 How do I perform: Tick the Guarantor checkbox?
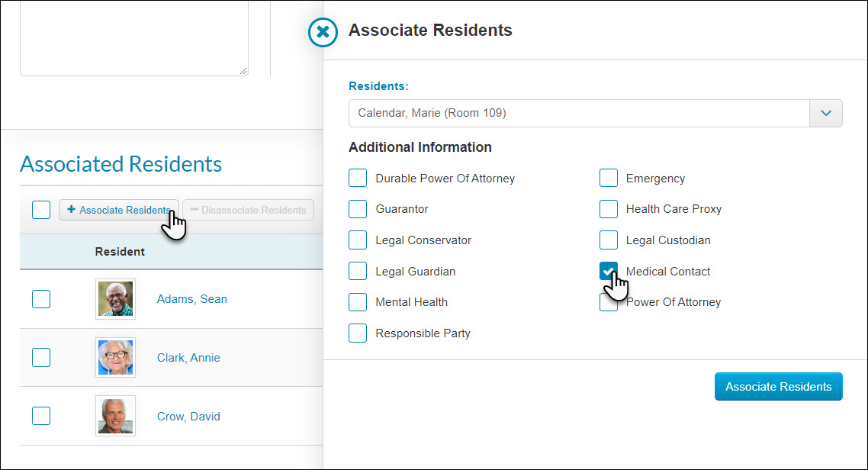pos(358,209)
